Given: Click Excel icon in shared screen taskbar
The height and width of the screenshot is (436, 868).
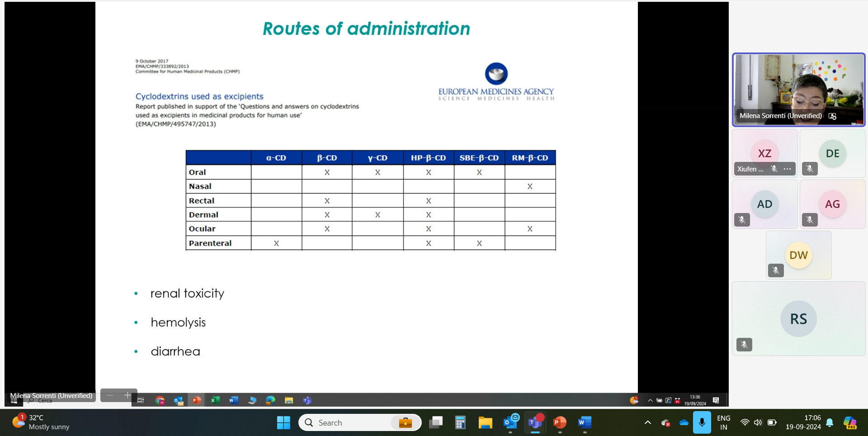Looking at the screenshot, I should 215,400.
